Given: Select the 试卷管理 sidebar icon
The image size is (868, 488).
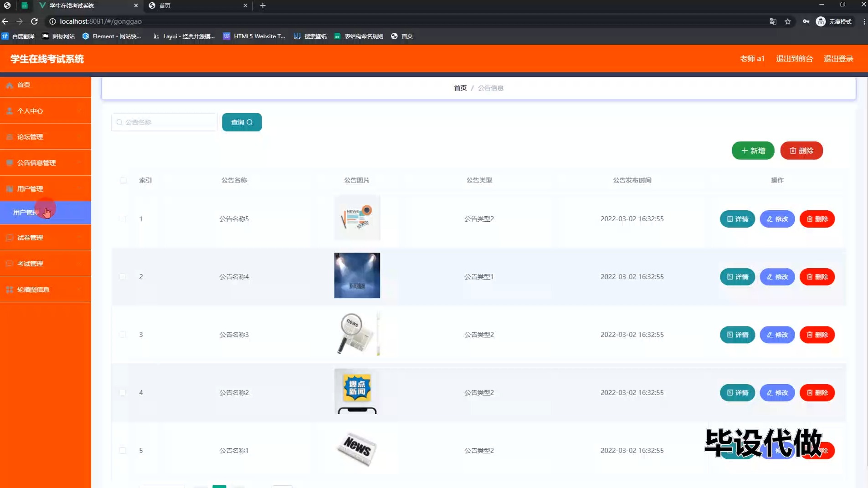Looking at the screenshot, I should click(9, 237).
